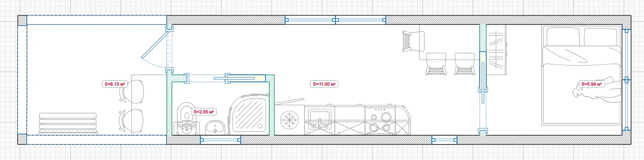Select the rounded end kitchen cabinet
Screen dimensions: 644x160
[402, 120]
